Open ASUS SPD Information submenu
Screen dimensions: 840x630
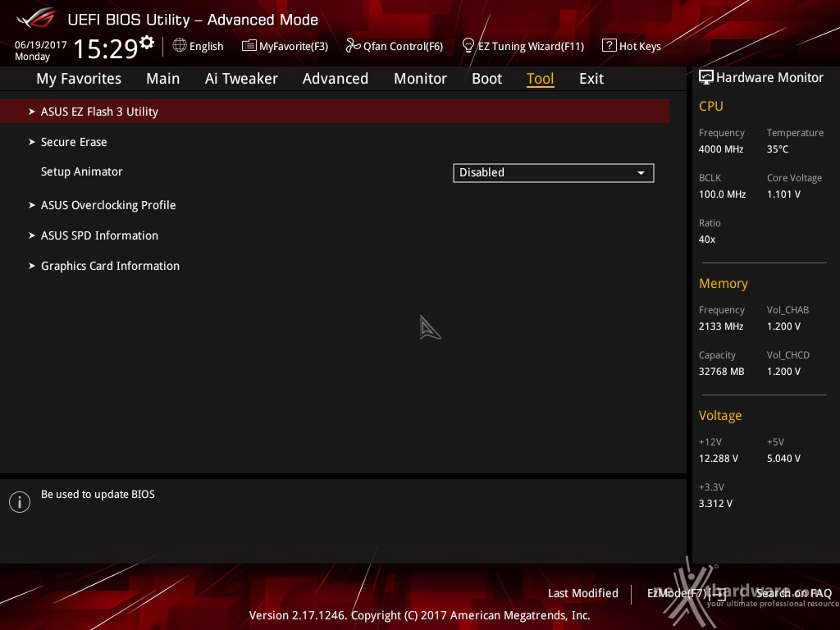pyautogui.click(x=99, y=235)
